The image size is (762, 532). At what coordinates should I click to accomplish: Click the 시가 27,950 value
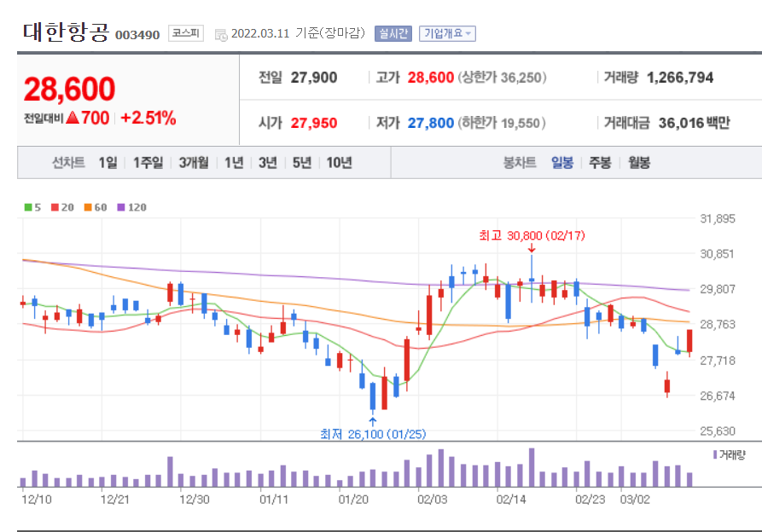tap(314, 124)
